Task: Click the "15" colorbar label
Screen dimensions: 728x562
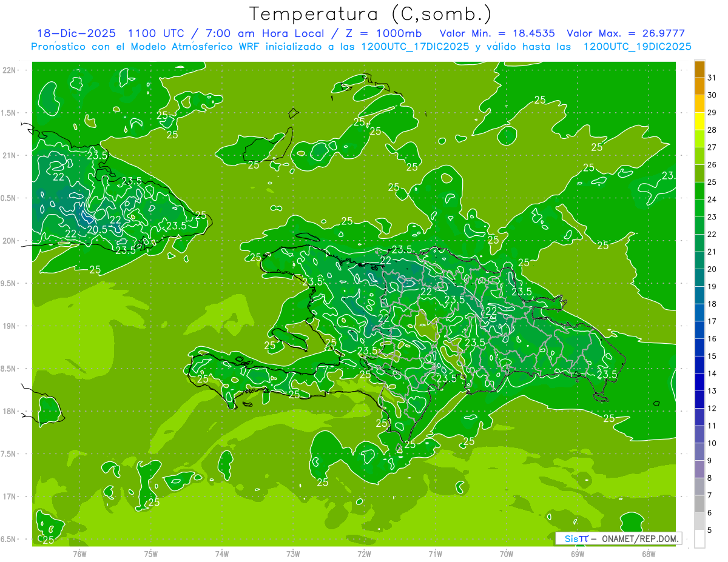Action: tap(712, 356)
